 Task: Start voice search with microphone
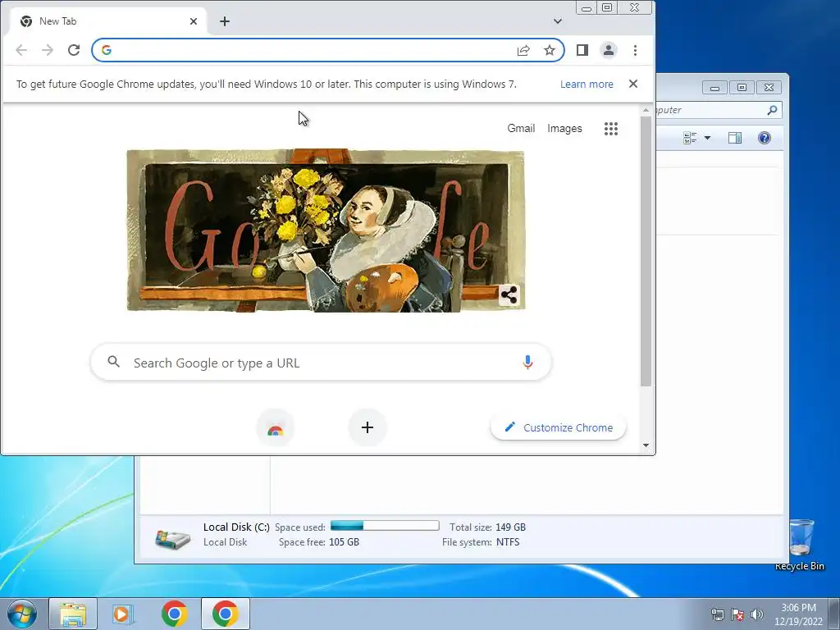click(x=527, y=363)
